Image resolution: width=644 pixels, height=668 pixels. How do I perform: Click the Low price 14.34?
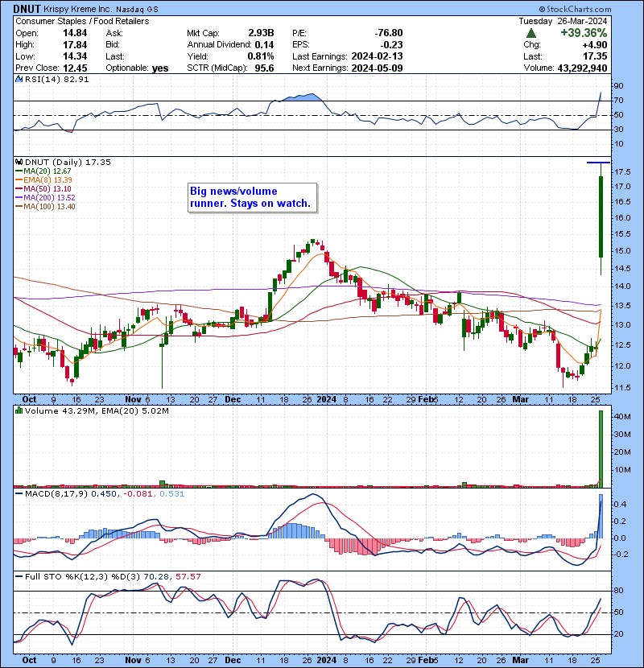(75, 56)
